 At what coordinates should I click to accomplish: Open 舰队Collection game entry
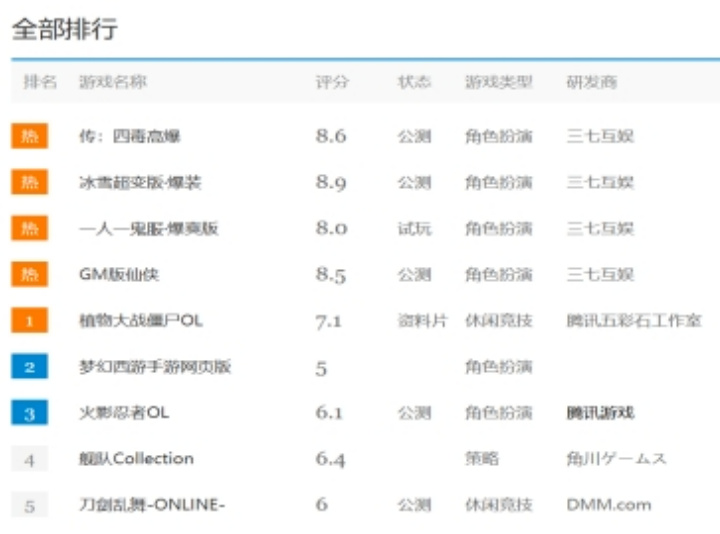(x=136, y=459)
